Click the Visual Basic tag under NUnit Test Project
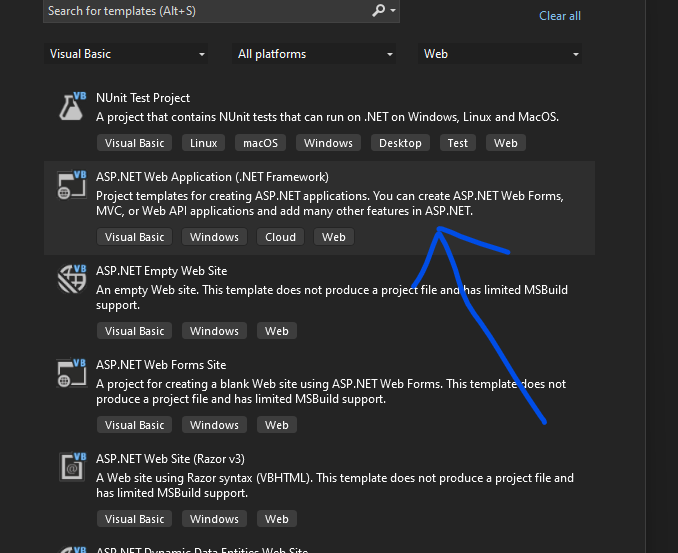This screenshot has width=678, height=553. (134, 143)
